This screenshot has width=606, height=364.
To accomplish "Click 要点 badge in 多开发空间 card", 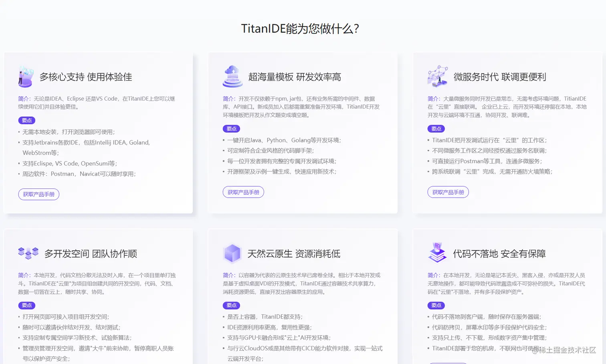I will tap(27, 305).
